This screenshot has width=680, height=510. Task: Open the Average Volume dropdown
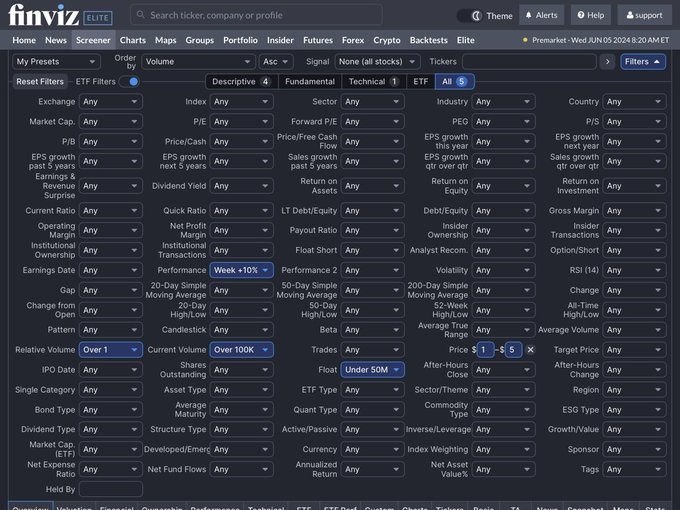coord(634,330)
